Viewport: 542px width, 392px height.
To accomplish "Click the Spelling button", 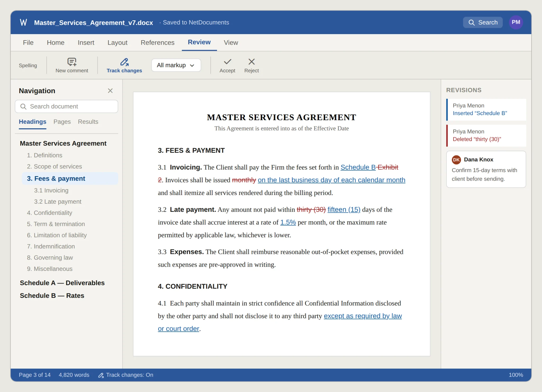I will click(28, 65).
